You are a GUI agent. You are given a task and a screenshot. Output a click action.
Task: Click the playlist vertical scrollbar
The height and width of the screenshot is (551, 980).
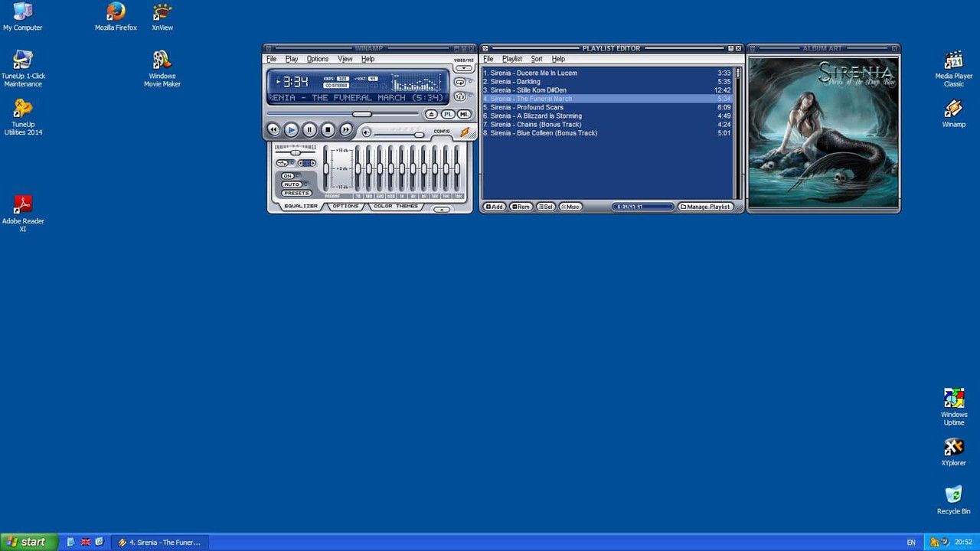(x=738, y=133)
